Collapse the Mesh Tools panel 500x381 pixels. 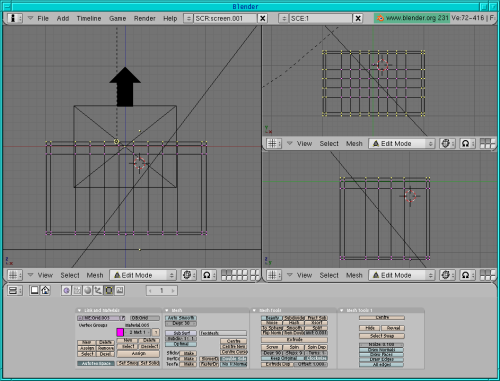tap(254, 310)
